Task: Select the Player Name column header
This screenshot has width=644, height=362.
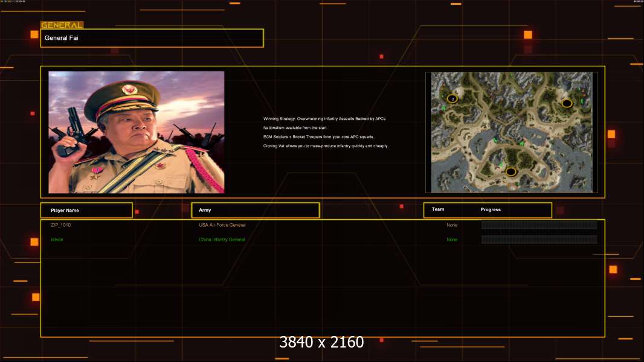Action: click(x=86, y=211)
